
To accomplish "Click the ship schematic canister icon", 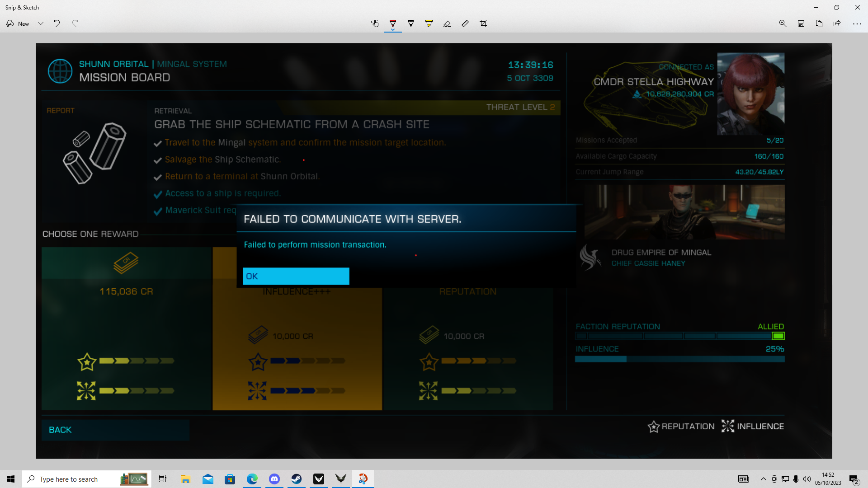I will 94,153.
